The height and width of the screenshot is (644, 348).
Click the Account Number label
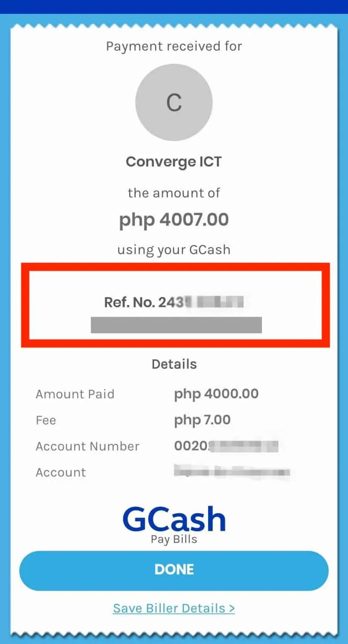[x=87, y=446]
